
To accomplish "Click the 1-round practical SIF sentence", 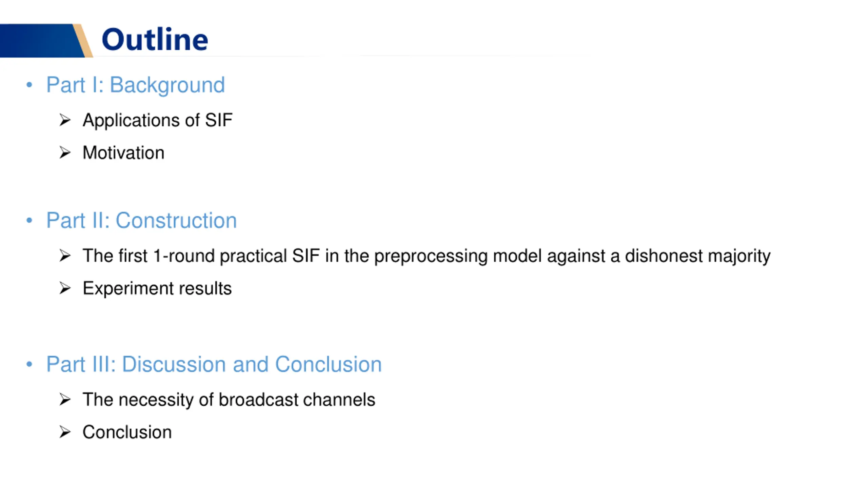I will tap(427, 256).
